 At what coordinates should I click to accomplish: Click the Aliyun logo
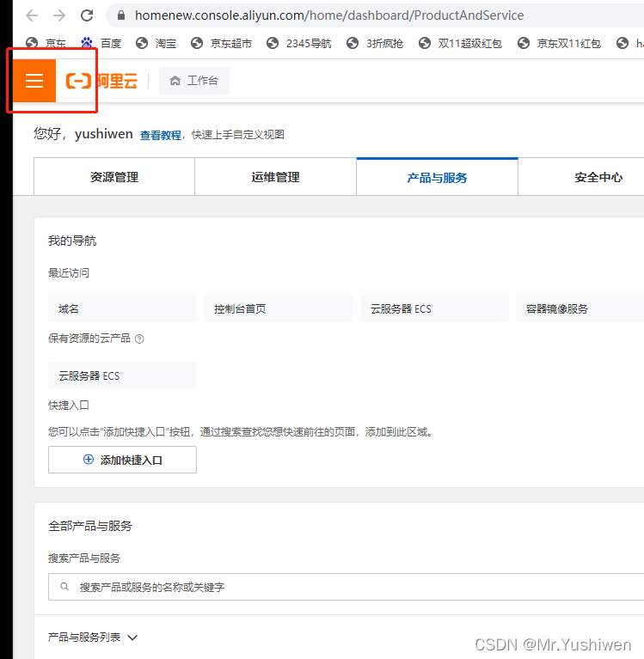[101, 81]
